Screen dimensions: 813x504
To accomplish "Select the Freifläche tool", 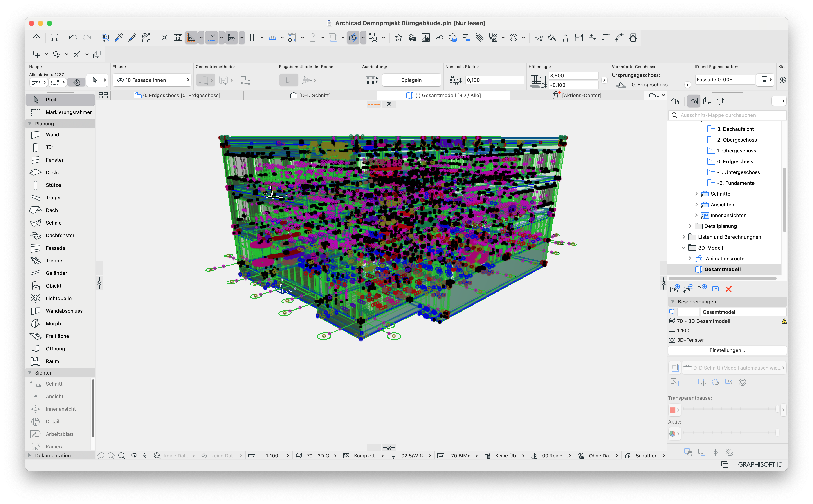I will (60, 336).
